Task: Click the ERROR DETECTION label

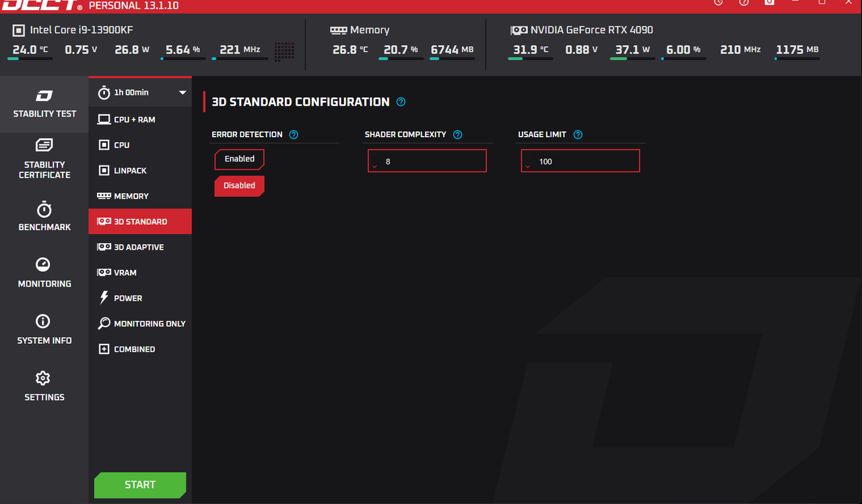Action: tap(247, 135)
